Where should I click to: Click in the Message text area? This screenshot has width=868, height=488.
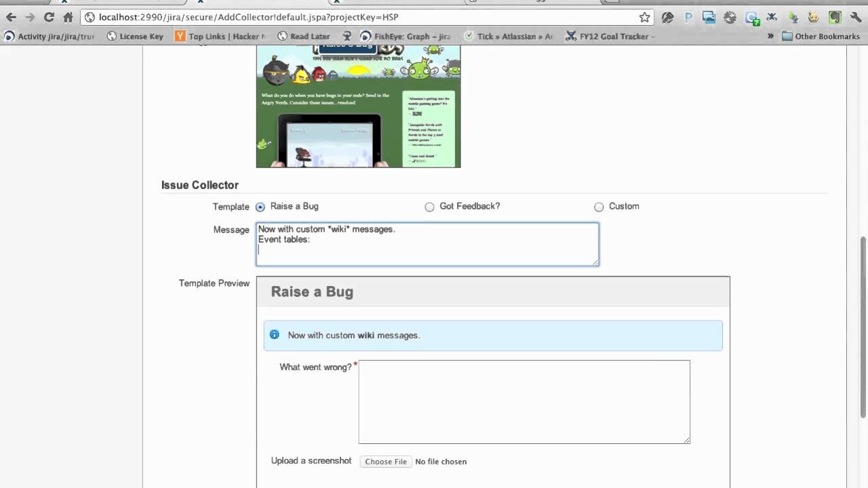click(427, 244)
